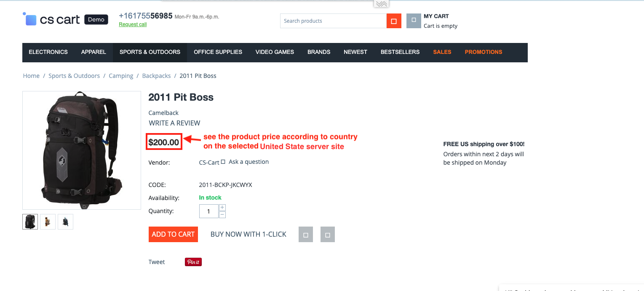Click the Request call link
Screen dimensions: 644x291
133,24
